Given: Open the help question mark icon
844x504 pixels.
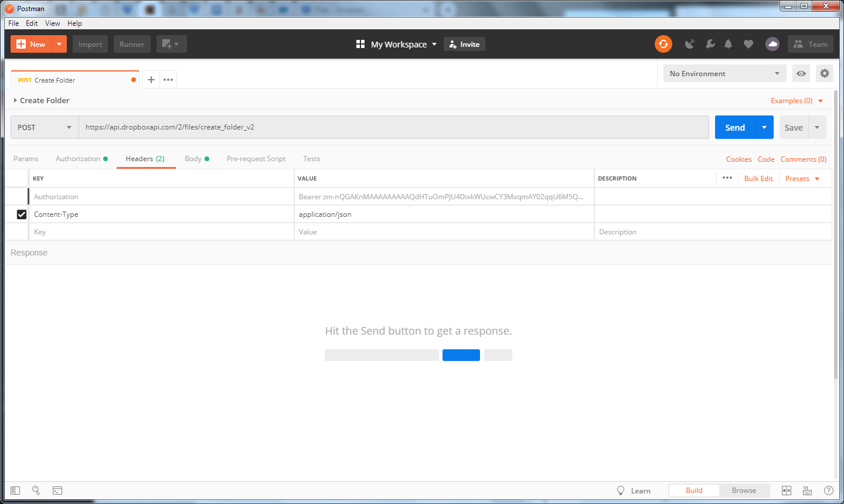Looking at the screenshot, I should (828, 491).
